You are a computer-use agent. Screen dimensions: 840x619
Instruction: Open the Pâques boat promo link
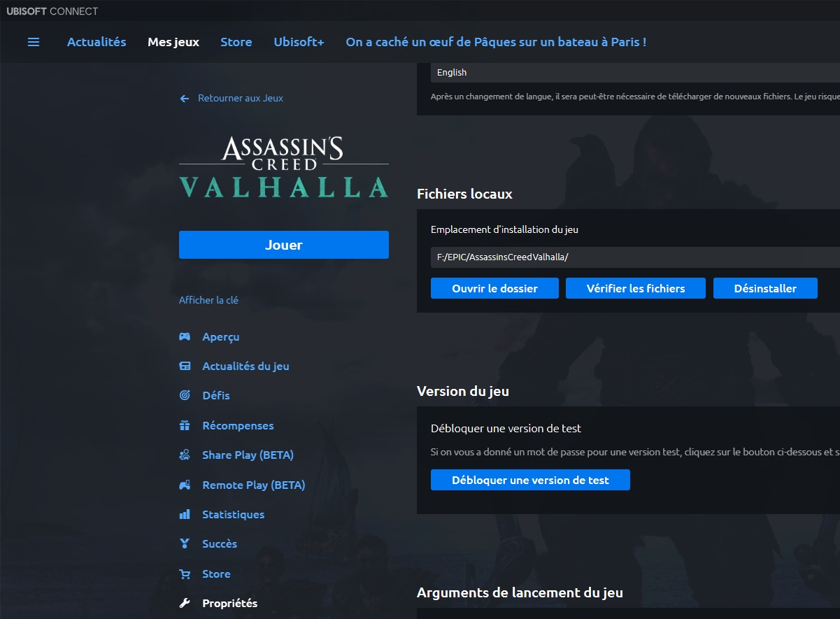496,42
